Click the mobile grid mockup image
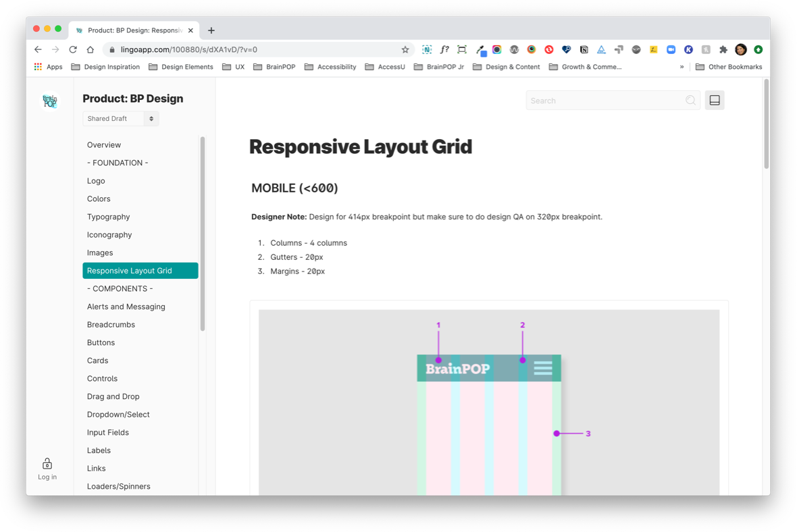Image resolution: width=797 pixels, height=532 pixels. [489, 402]
